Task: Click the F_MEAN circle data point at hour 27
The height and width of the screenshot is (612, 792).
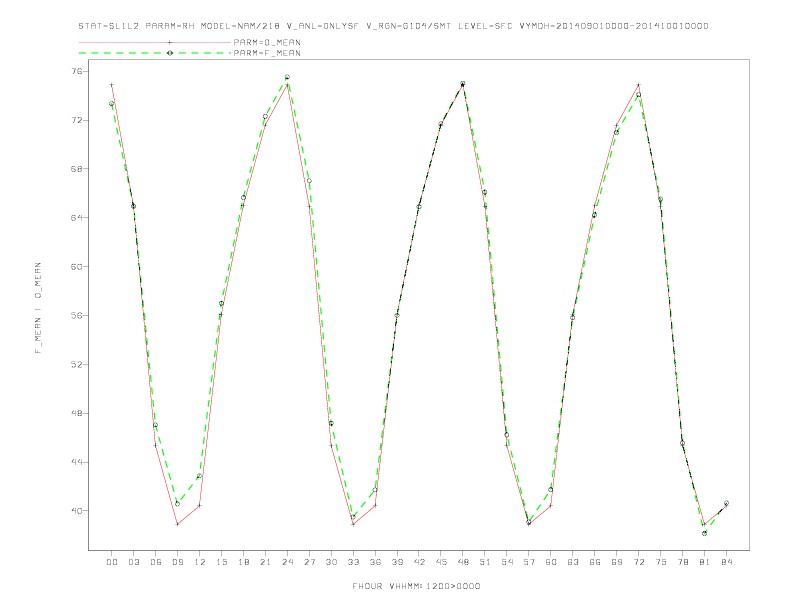Action: (x=309, y=181)
